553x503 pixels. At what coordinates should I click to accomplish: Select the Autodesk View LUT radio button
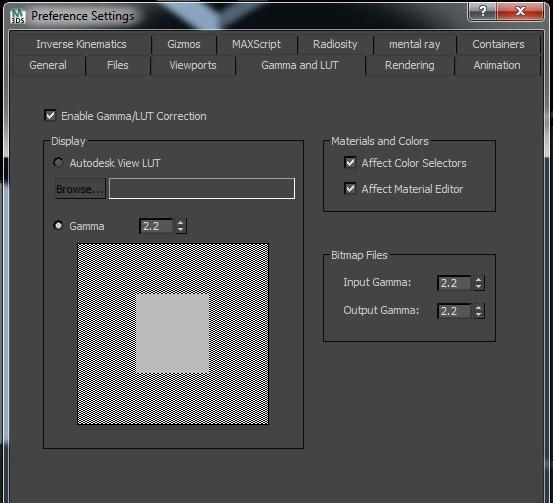coord(58,163)
